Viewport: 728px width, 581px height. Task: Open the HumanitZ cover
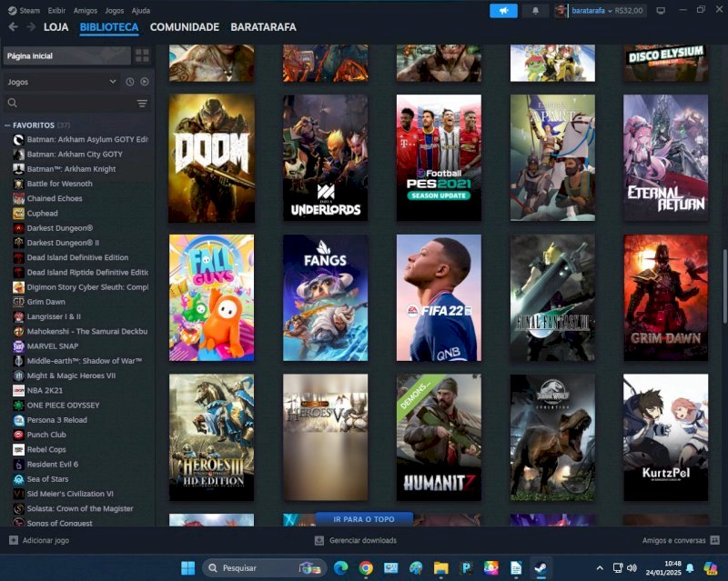click(x=439, y=437)
